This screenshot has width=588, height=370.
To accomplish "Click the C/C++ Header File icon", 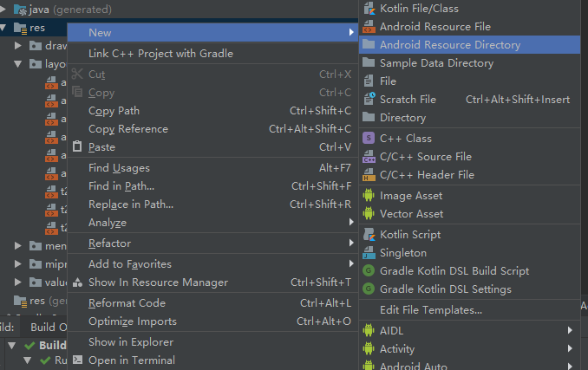I will [369, 175].
